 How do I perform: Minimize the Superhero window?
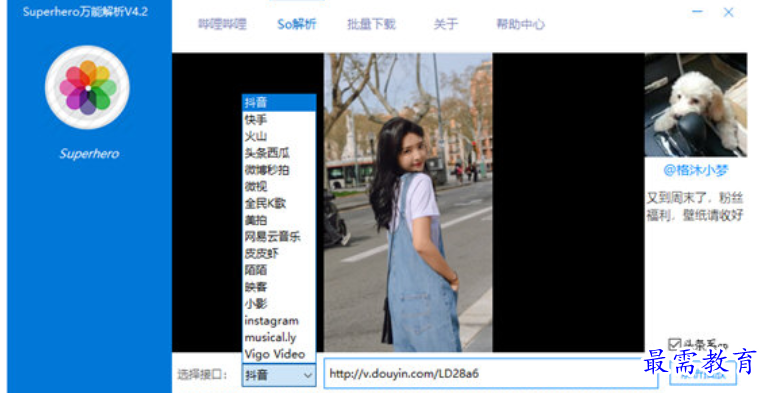(x=698, y=12)
